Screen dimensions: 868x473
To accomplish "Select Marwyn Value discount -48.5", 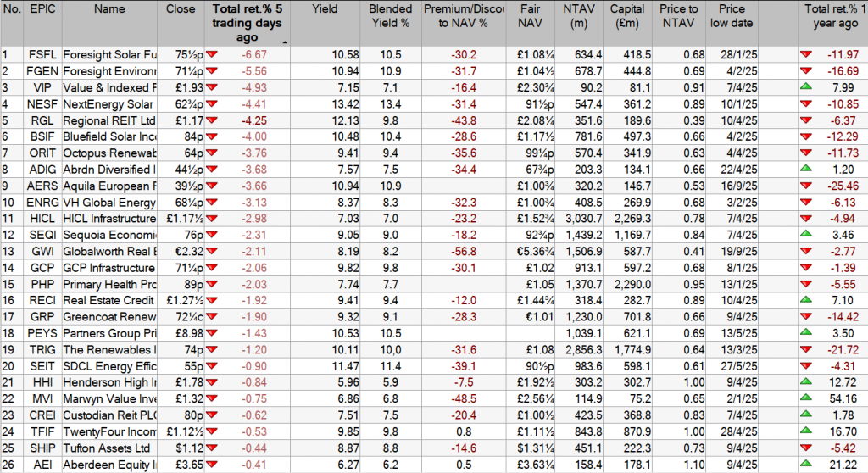I will click(x=464, y=399).
